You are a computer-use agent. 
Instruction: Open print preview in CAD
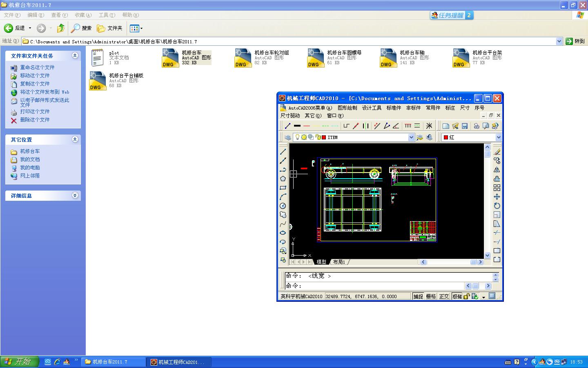click(x=486, y=126)
